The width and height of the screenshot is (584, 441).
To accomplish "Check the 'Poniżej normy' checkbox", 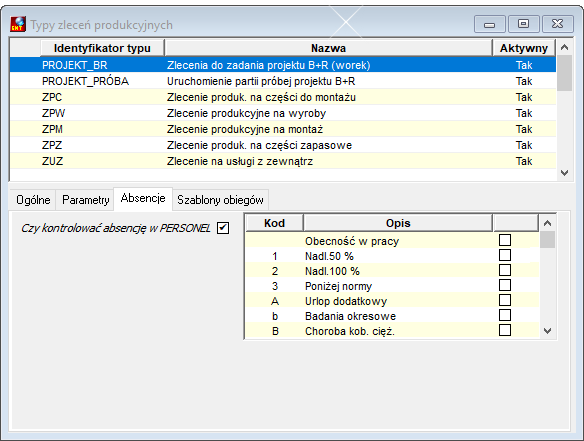I will [x=505, y=285].
